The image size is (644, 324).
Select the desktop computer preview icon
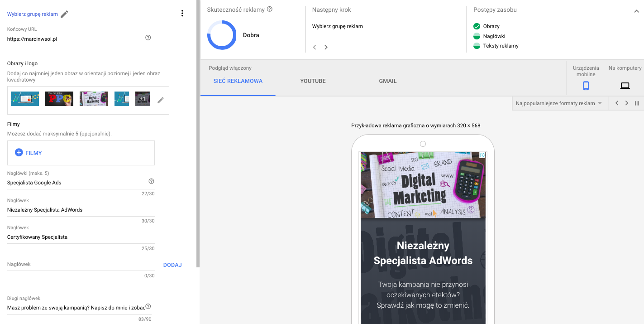point(625,86)
